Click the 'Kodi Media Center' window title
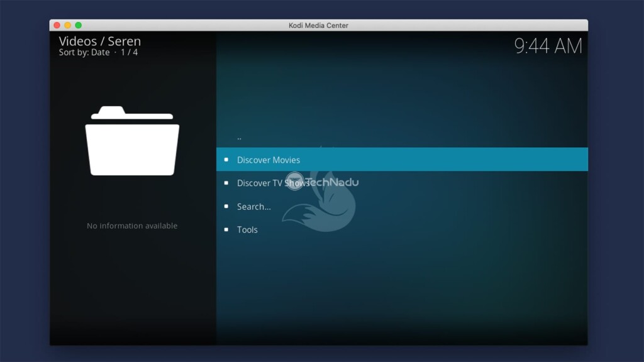Screen dimensions: 644x362 318,25
